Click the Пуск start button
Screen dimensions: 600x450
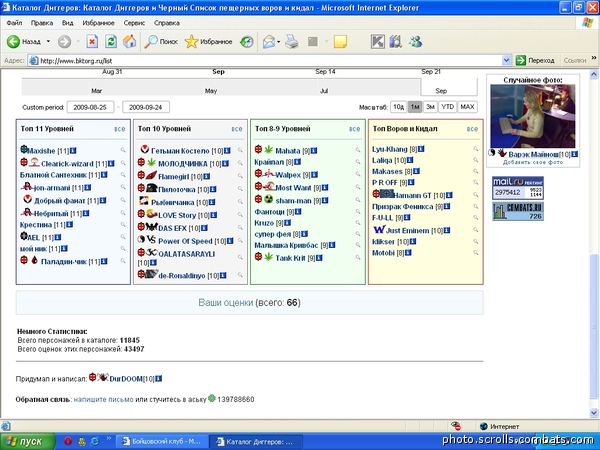click(x=28, y=442)
